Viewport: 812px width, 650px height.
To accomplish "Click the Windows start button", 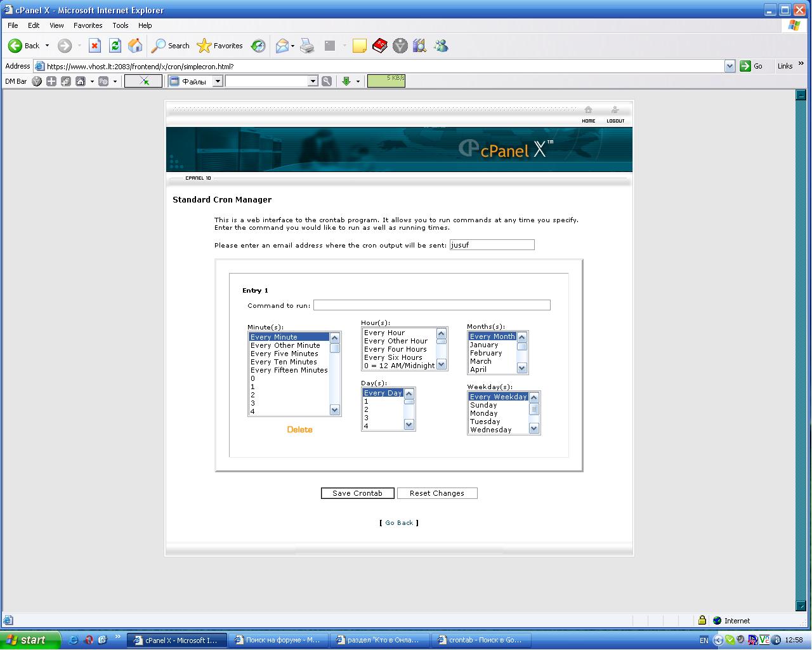I will coord(30,640).
